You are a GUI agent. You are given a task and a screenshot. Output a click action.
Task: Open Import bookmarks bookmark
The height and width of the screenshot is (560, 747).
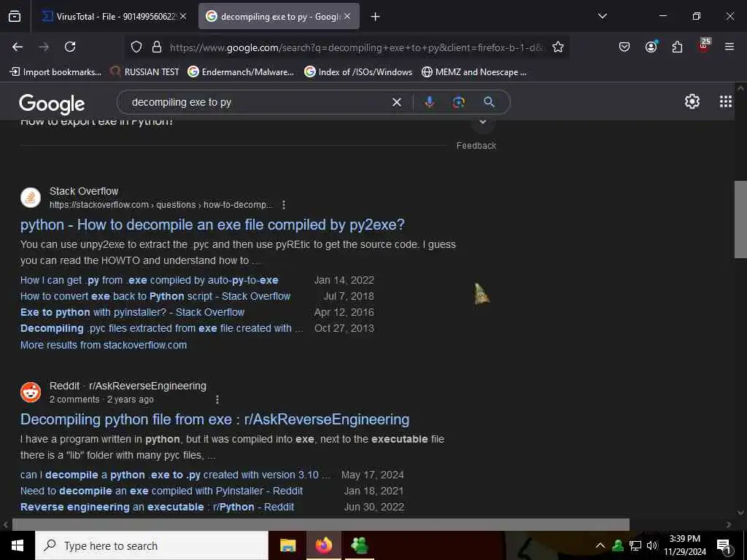point(55,72)
